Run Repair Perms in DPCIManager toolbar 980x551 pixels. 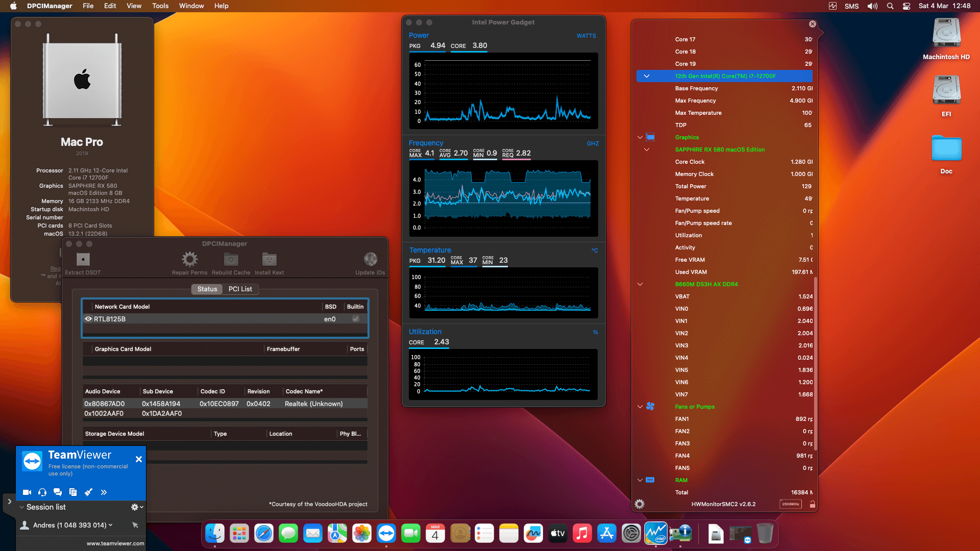point(189,259)
